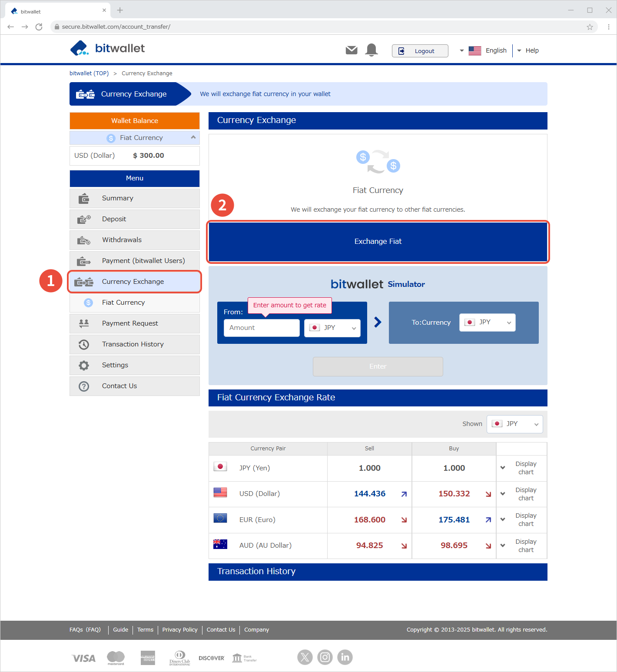Follow the bitwallet (TOP) breadcrumb link

pos(89,73)
